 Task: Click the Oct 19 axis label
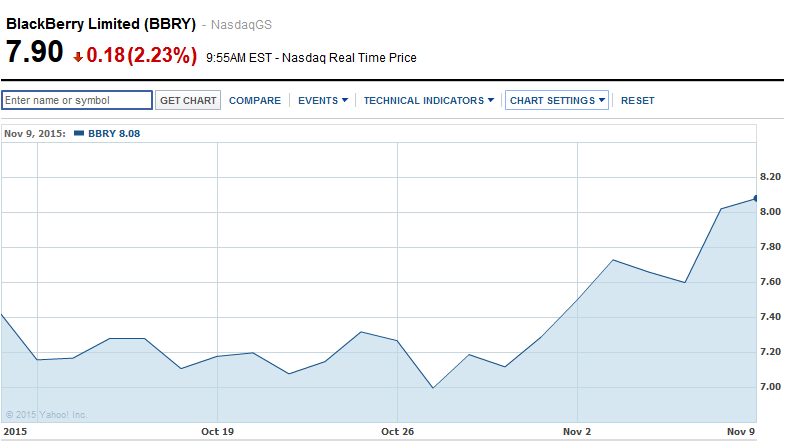pyautogui.click(x=217, y=431)
